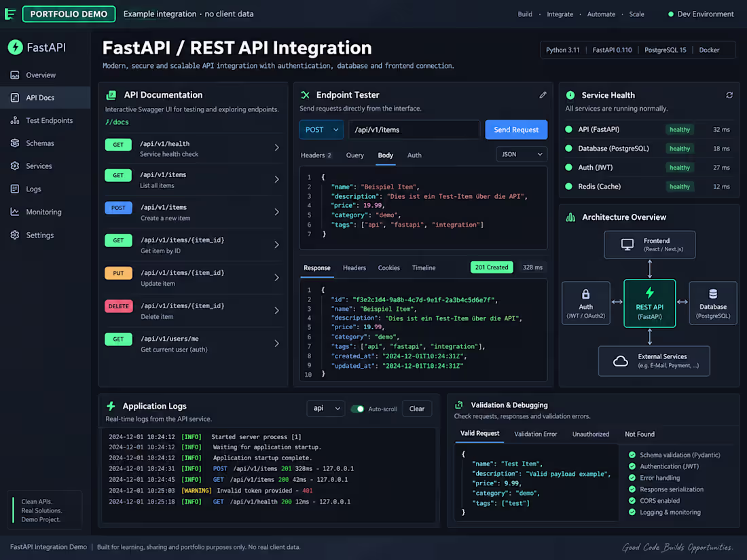747x560 pixels.
Task: Click the Docker tech stack label
Action: [709, 50]
